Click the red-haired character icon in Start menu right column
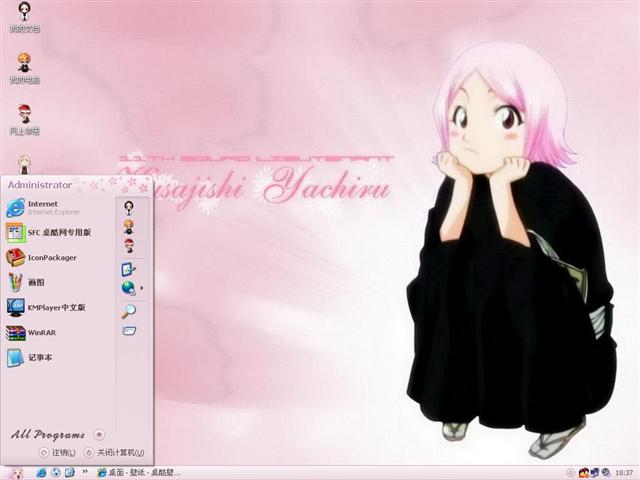 [x=129, y=246]
